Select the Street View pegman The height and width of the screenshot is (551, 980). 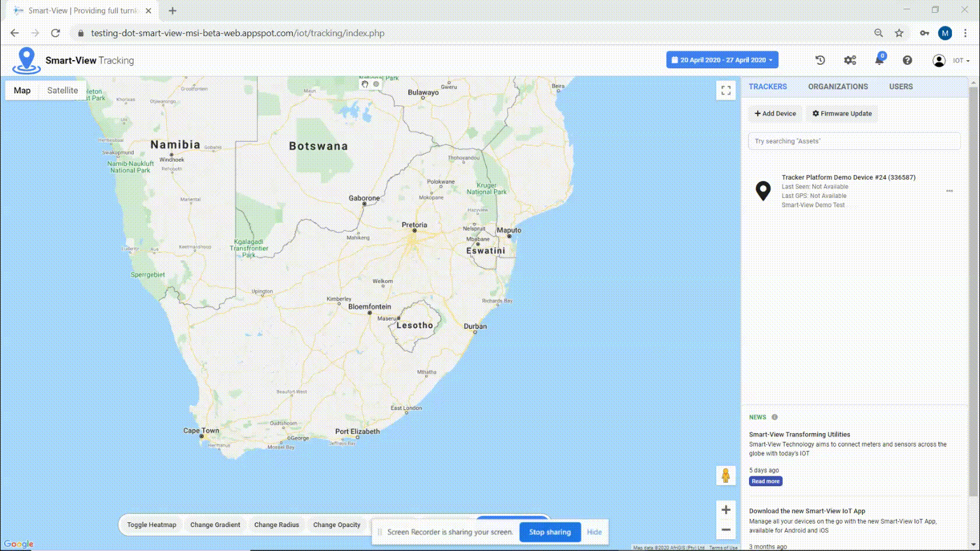(726, 475)
